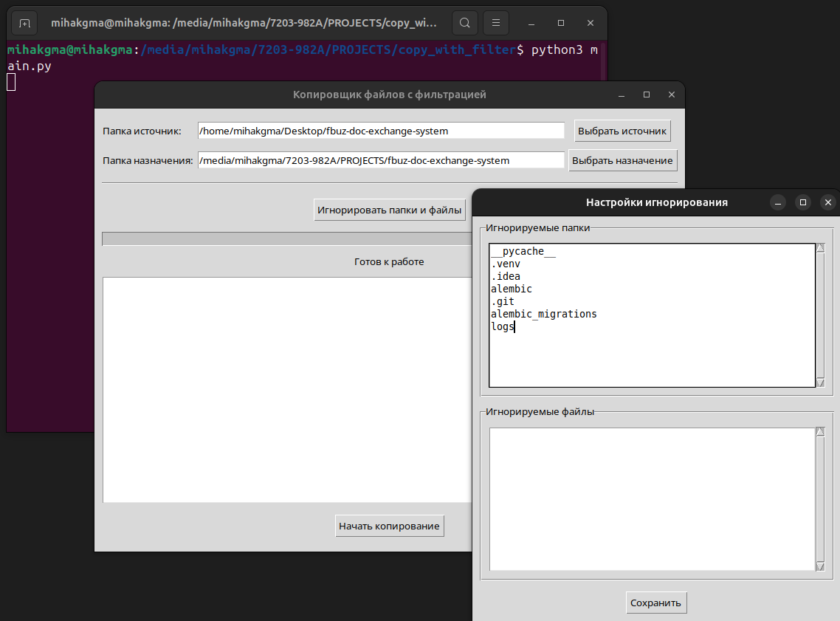
Task: Maximize the terminal window
Action: click(x=561, y=23)
